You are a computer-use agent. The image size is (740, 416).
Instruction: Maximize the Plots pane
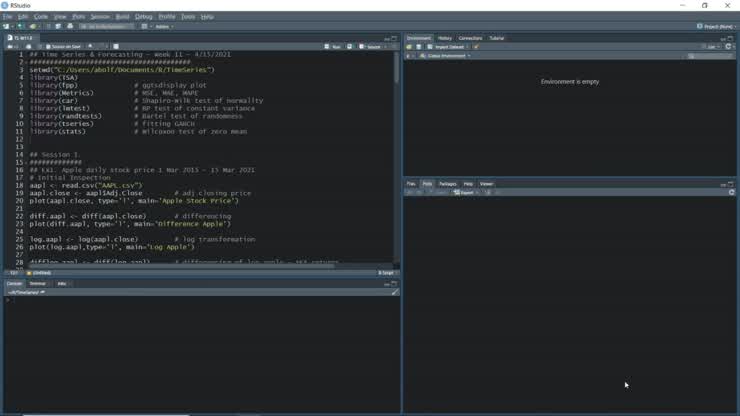tap(730, 184)
